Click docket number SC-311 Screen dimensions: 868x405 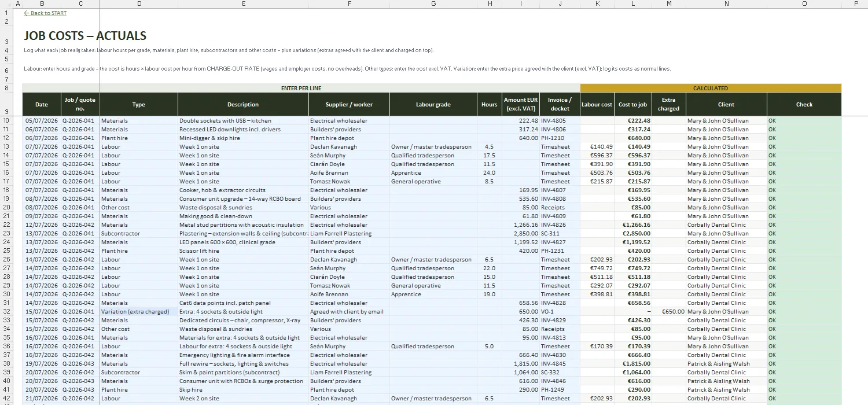pos(560,234)
